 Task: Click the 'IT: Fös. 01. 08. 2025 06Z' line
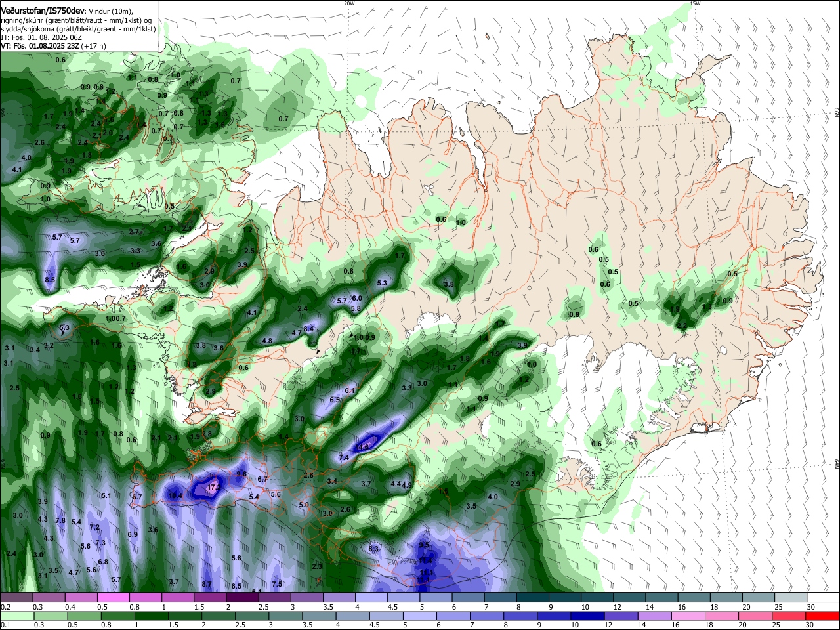(x=41, y=37)
